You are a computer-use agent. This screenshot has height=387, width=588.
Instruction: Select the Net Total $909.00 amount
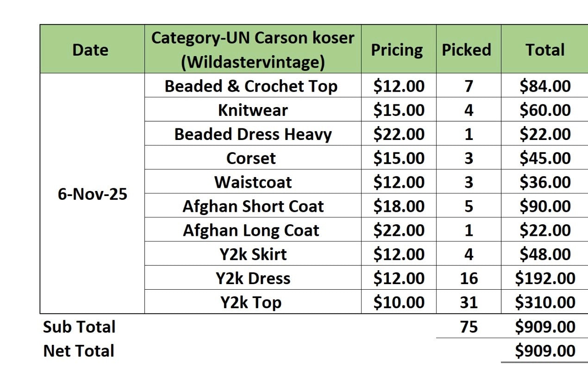point(545,351)
